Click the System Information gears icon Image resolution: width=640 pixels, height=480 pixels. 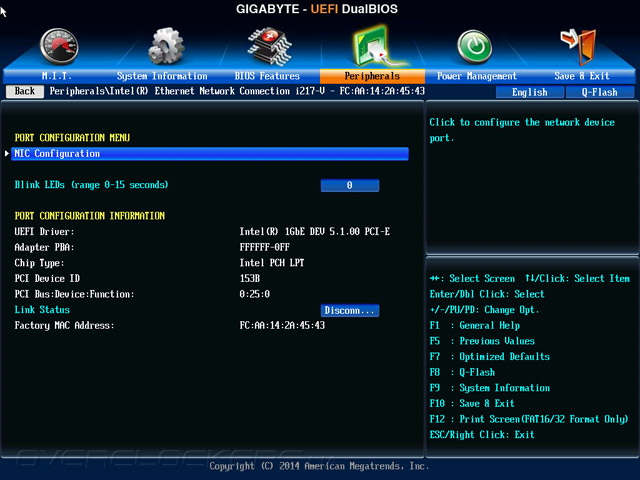[166, 46]
